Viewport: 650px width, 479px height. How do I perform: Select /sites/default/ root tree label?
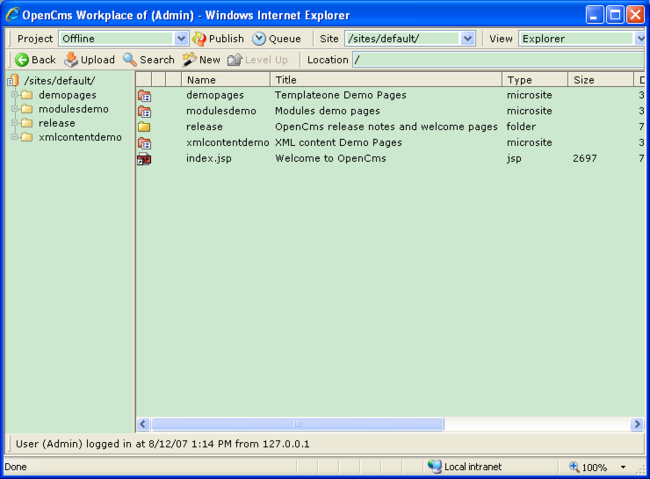[x=60, y=80]
